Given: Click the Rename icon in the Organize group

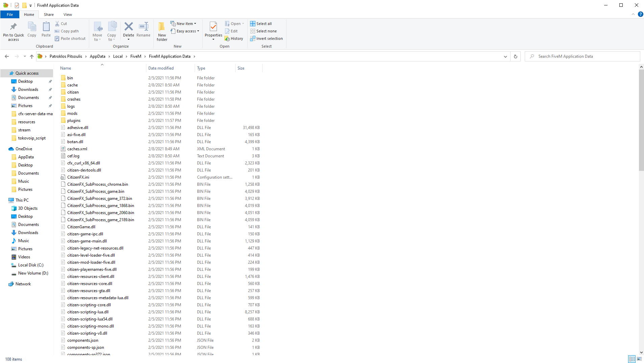Looking at the screenshot, I should coord(144,27).
